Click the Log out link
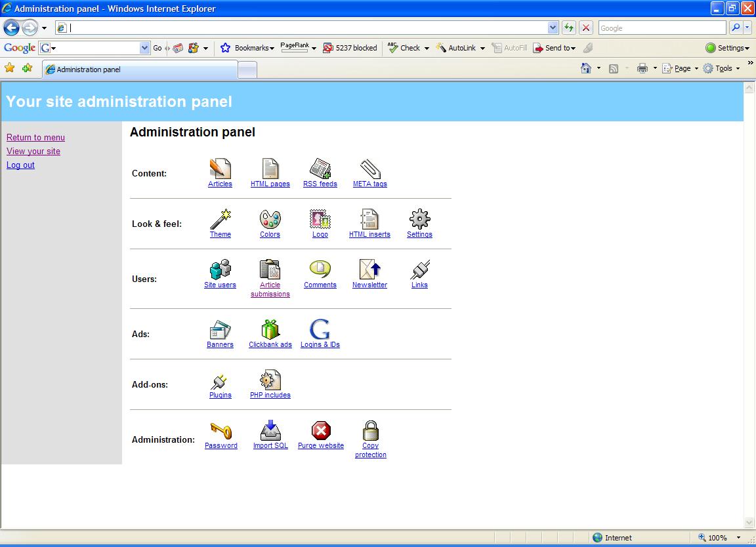This screenshot has height=547, width=756. tap(20, 165)
